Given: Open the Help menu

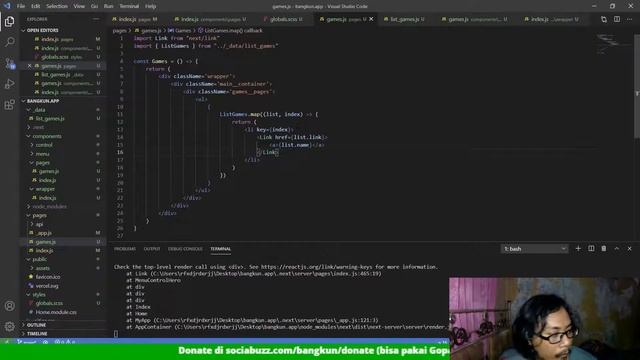Looking at the screenshot, I should click(151, 6).
